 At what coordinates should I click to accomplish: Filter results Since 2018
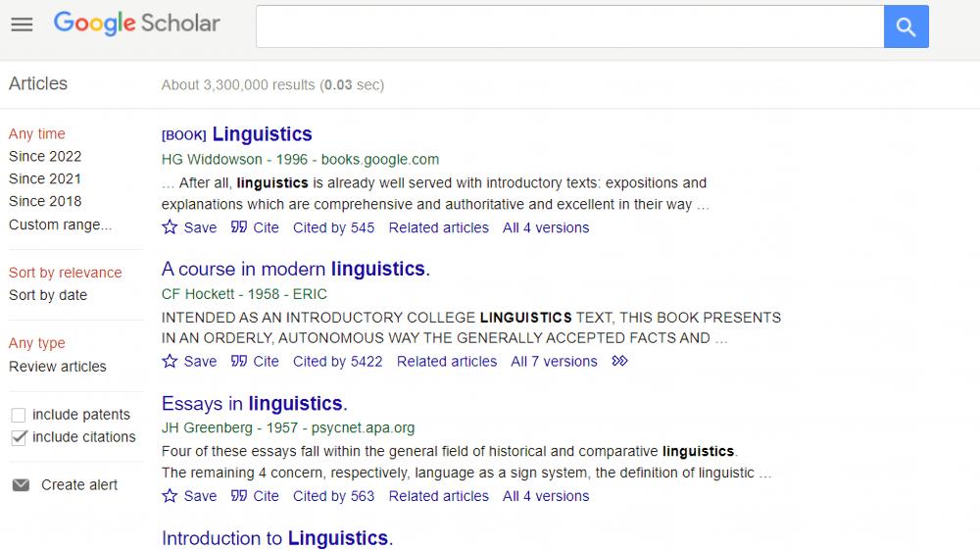coord(45,201)
